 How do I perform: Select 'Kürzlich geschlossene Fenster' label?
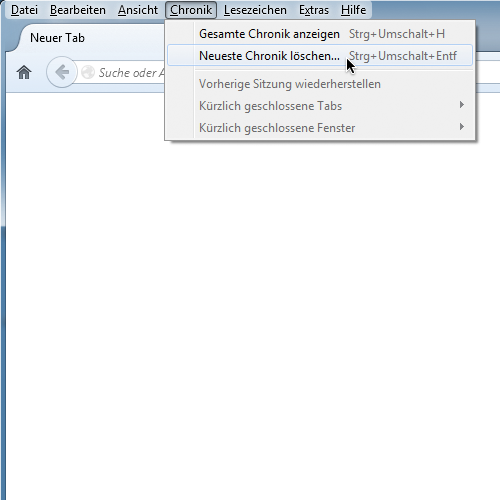click(277, 128)
